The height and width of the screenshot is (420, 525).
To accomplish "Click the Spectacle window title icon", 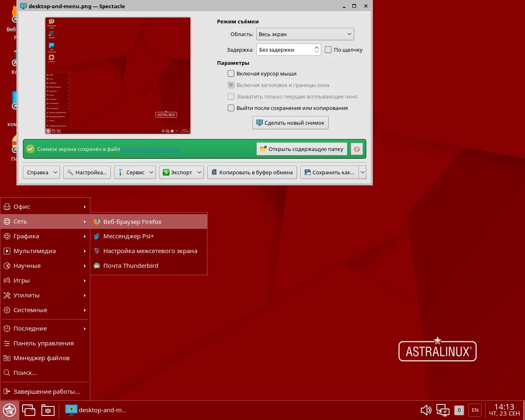I will click(23, 6).
